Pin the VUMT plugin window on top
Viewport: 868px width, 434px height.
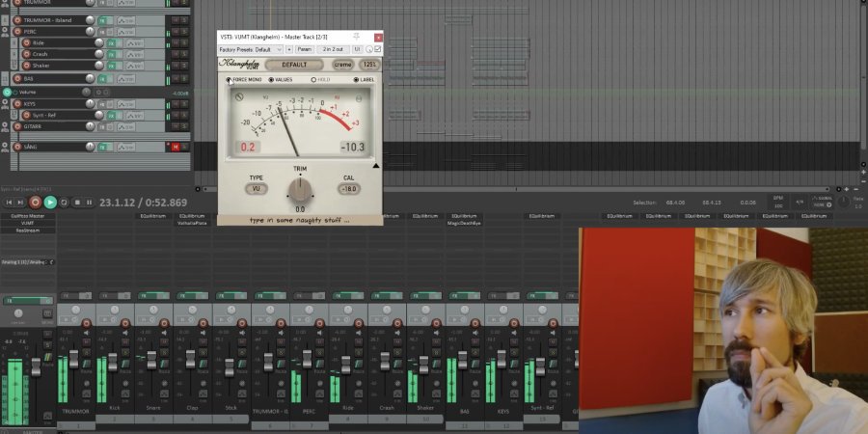[357, 37]
